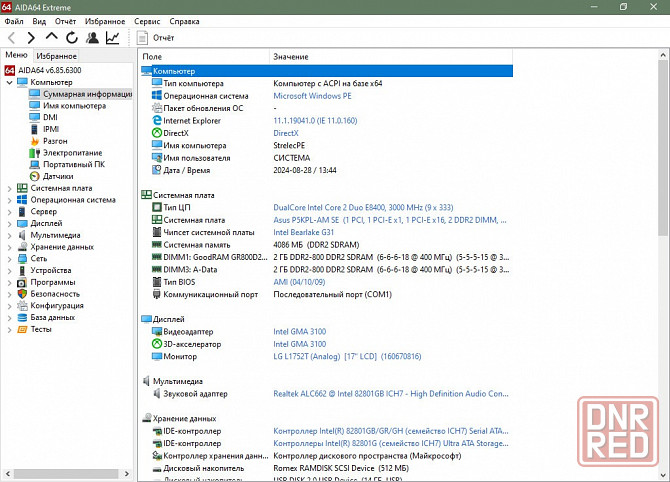Click the Отчёт report toolbar button

pos(156,38)
